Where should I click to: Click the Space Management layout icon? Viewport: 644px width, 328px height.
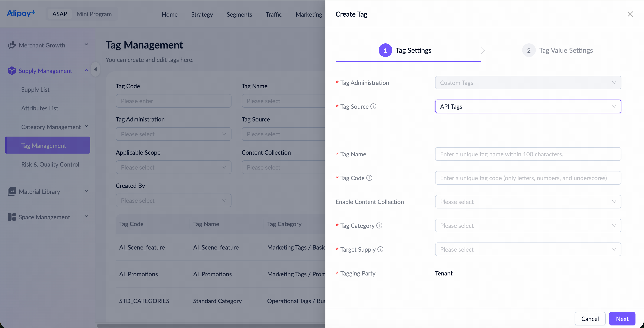coord(12,217)
